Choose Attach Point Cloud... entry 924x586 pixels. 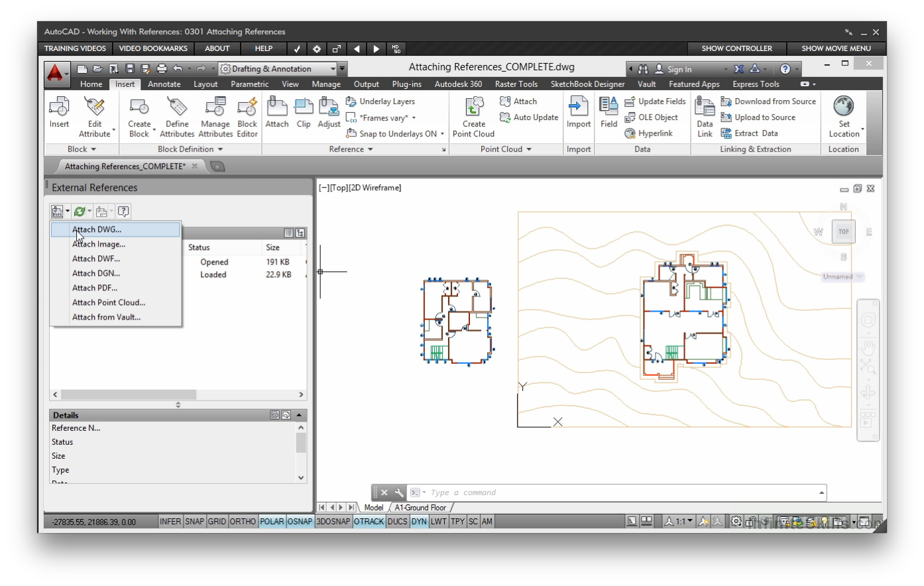click(116, 302)
